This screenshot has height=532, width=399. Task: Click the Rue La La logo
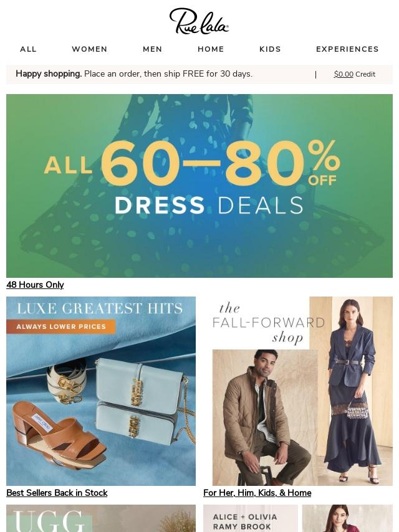[x=199, y=21]
